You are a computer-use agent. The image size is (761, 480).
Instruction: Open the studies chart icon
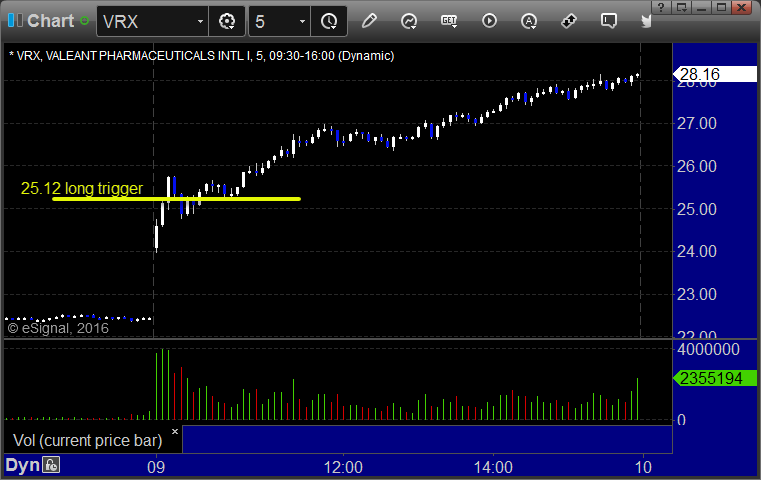tap(409, 21)
